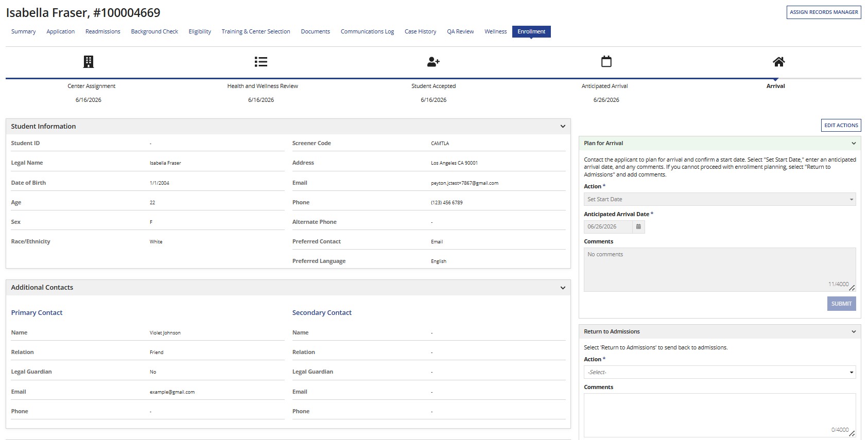
Task: Open the Application tab
Action: click(61, 31)
